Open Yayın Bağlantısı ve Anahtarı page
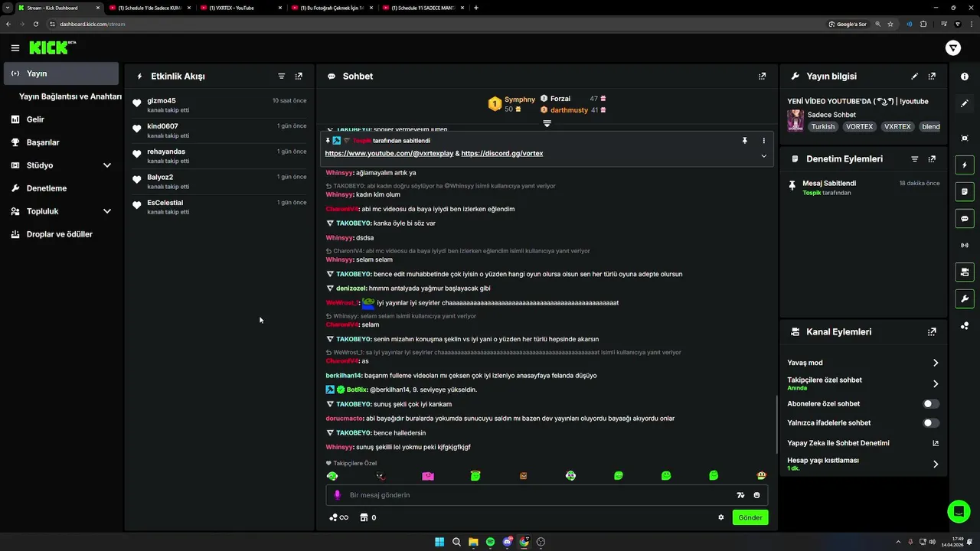The width and height of the screenshot is (980, 551). pos(70,96)
